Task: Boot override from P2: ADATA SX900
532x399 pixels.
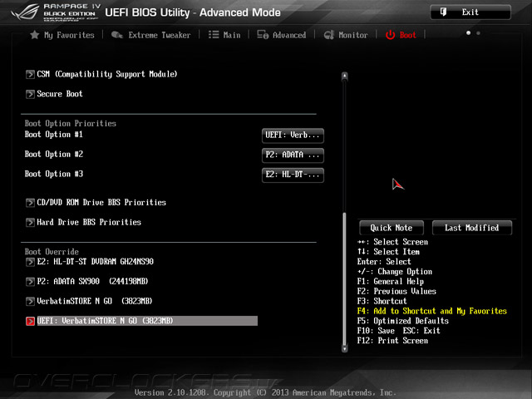Action: (92, 282)
